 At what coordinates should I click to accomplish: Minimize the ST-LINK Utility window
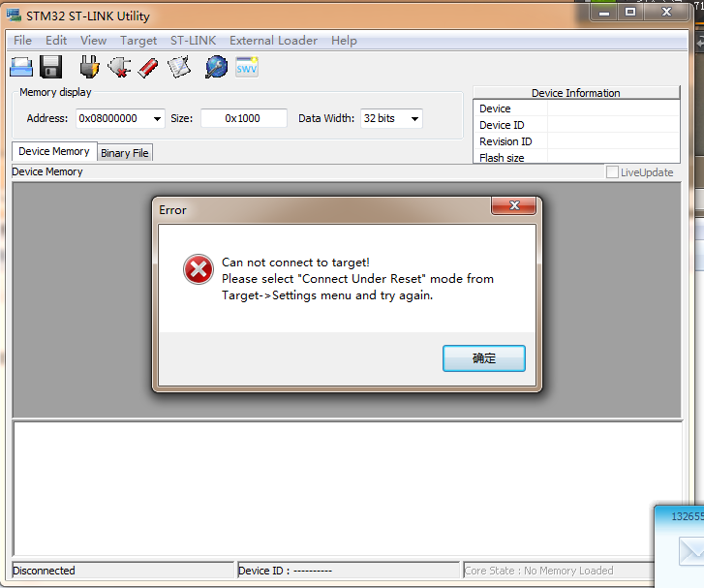point(604,13)
